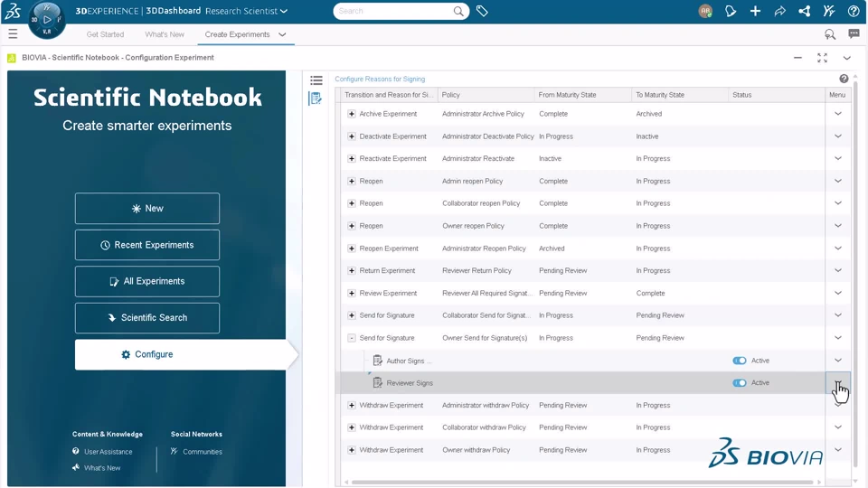Open help icon in Configure Reasons panel

(x=844, y=79)
